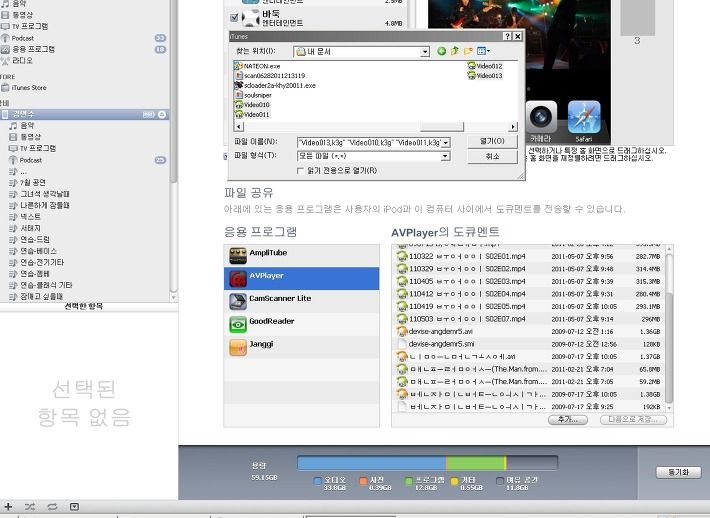Select the Janggi app
The width and height of the screenshot is (710, 518).
tap(302, 347)
